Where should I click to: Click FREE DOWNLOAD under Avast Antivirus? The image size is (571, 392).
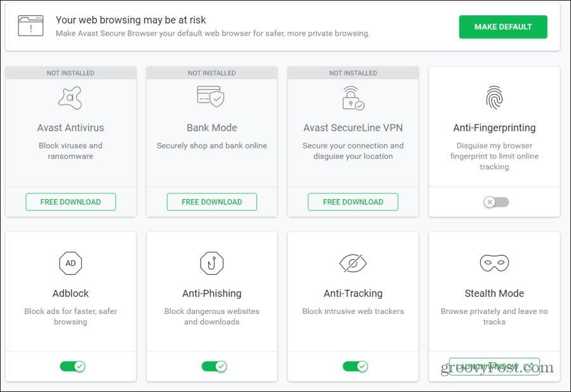tap(70, 202)
